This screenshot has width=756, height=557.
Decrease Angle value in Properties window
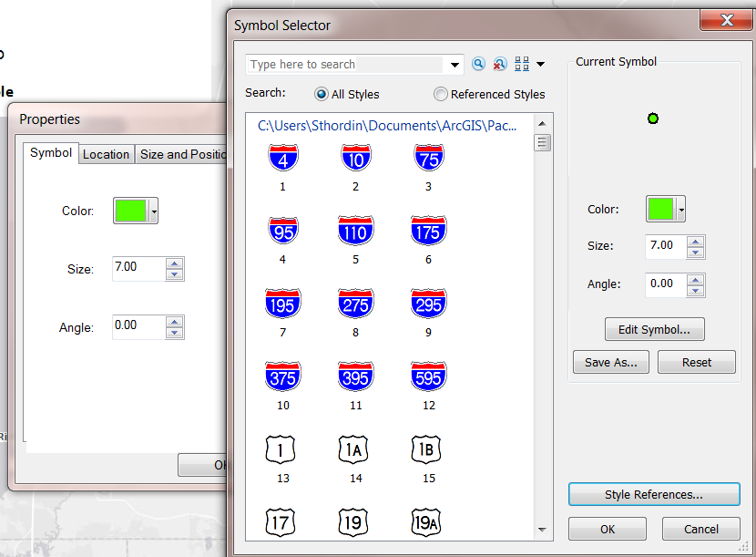[x=175, y=333]
